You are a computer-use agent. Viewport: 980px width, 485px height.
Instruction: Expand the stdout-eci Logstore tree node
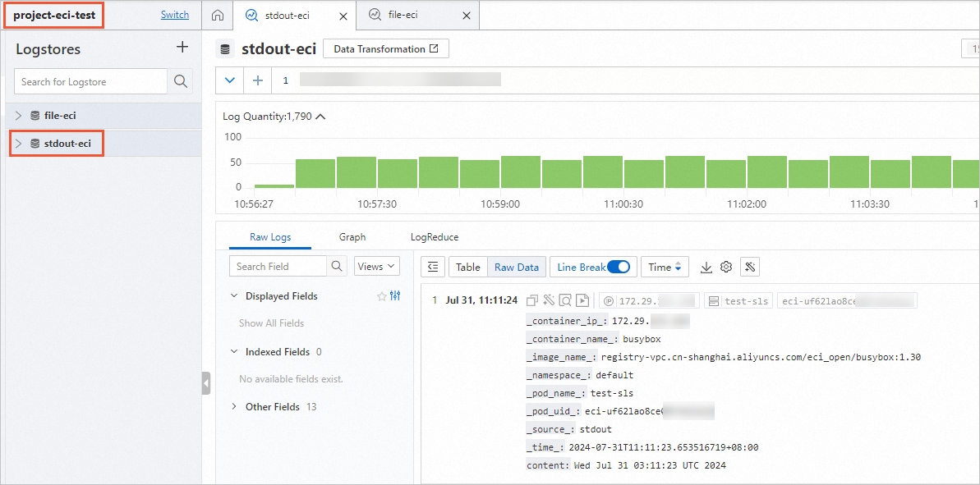pyautogui.click(x=19, y=144)
